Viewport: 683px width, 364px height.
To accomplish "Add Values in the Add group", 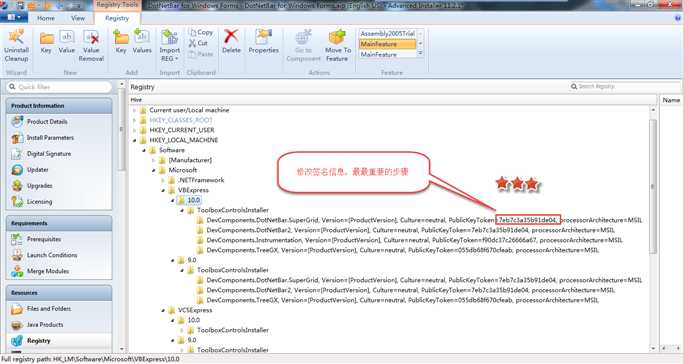I will [x=142, y=42].
